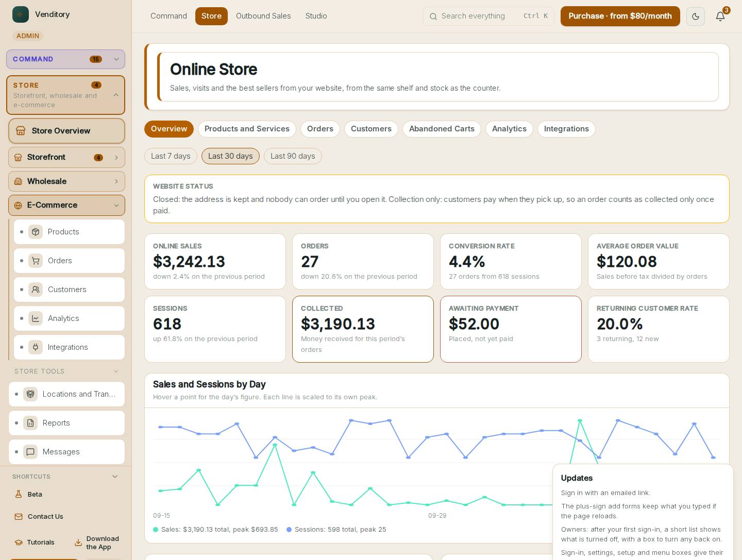This screenshot has height=560, width=742.
Task: Click the Tutorials graduation cap icon
Action: click(x=19, y=542)
